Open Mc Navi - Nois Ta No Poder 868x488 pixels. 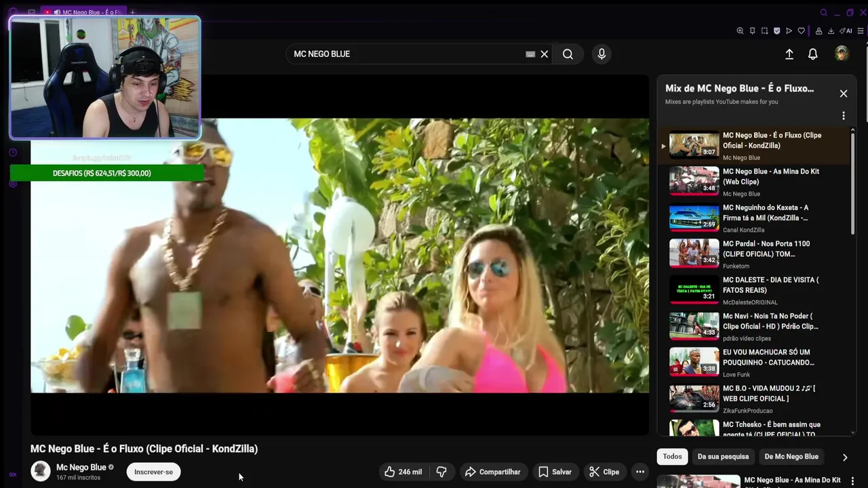tap(753, 326)
